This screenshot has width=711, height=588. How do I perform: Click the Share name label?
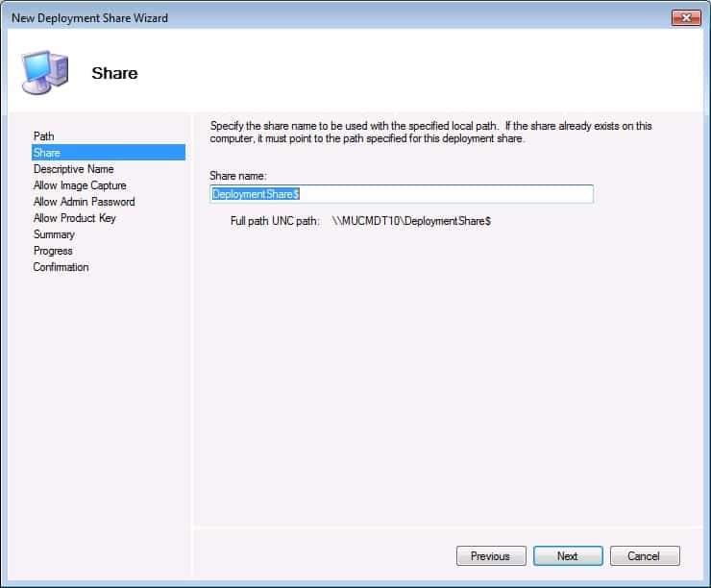coord(238,176)
